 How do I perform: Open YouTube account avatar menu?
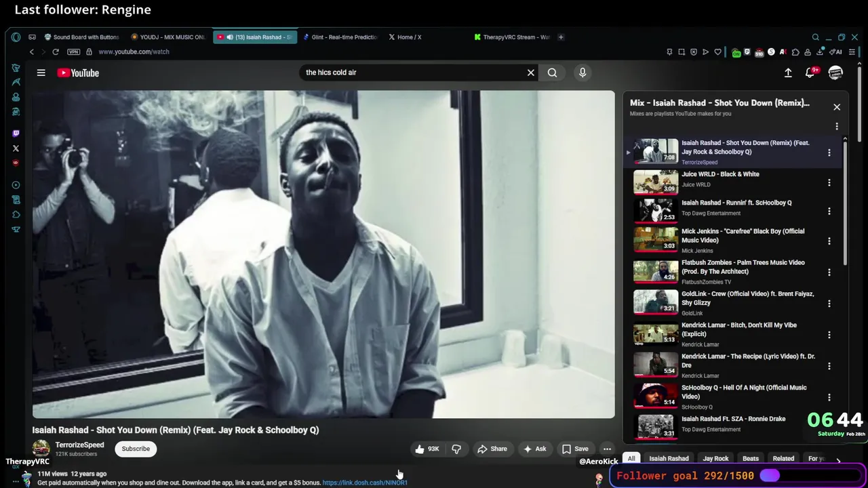point(835,73)
